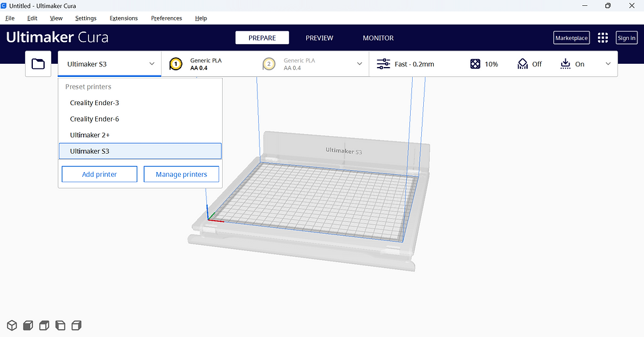This screenshot has height=337, width=644.
Task: Open the Preferences menu
Action: coord(166,18)
